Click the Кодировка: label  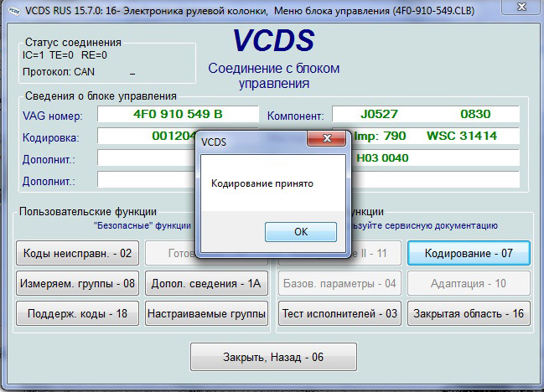pos(50,137)
